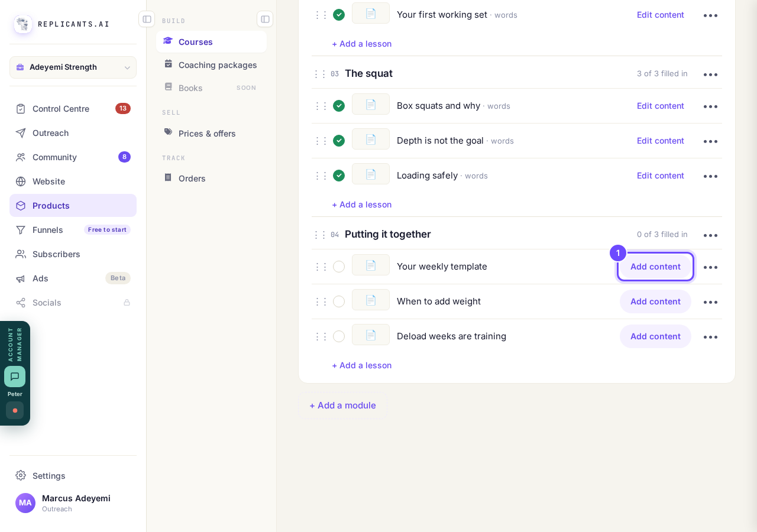Toggle the green check on Depth is not the goal
The height and width of the screenshot is (532, 757).
click(x=339, y=141)
